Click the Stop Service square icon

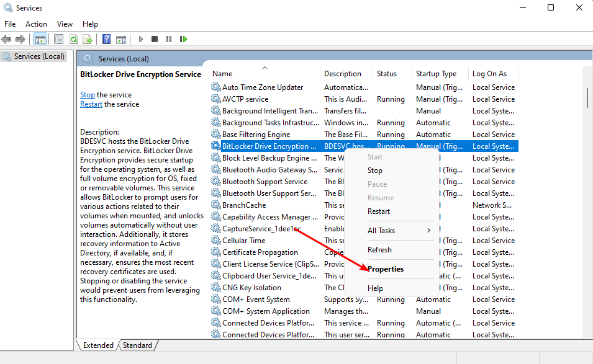[x=154, y=39]
